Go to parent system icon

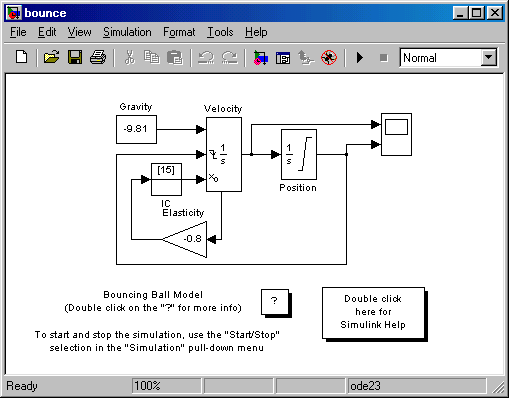pyautogui.click(x=306, y=57)
